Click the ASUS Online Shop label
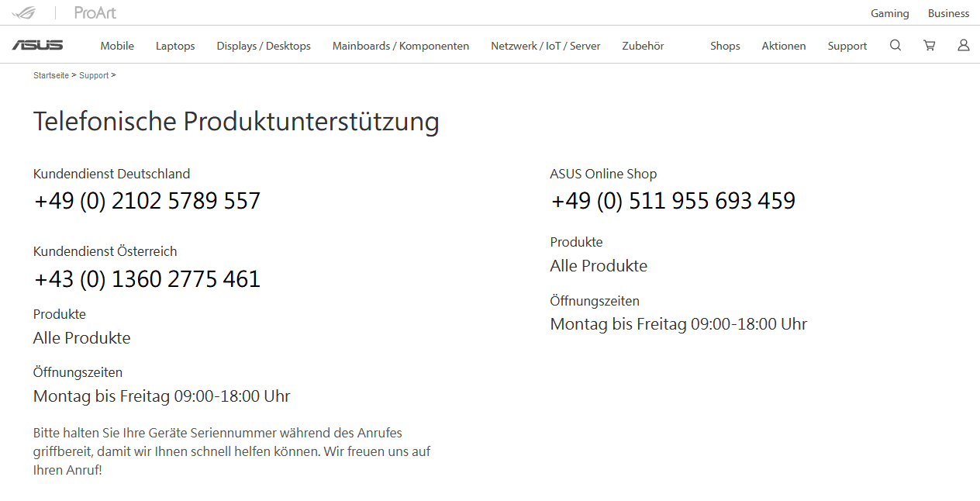This screenshot has width=980, height=501. pos(603,174)
